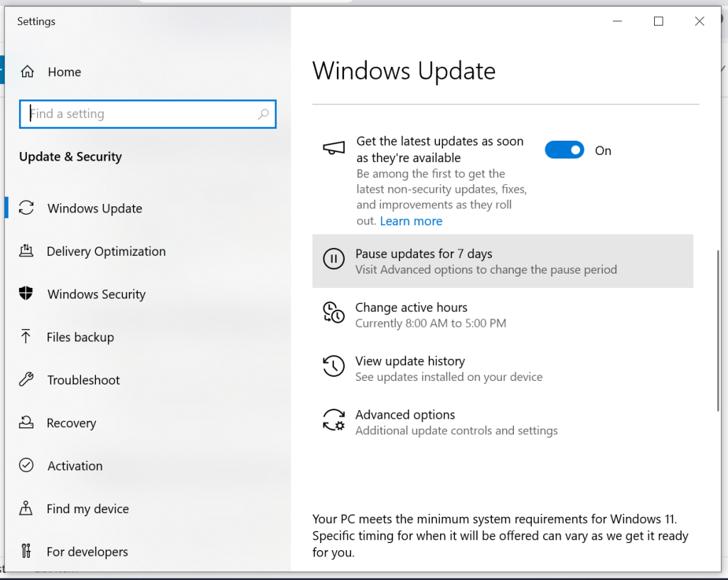Click the search magnifier icon

(263, 114)
